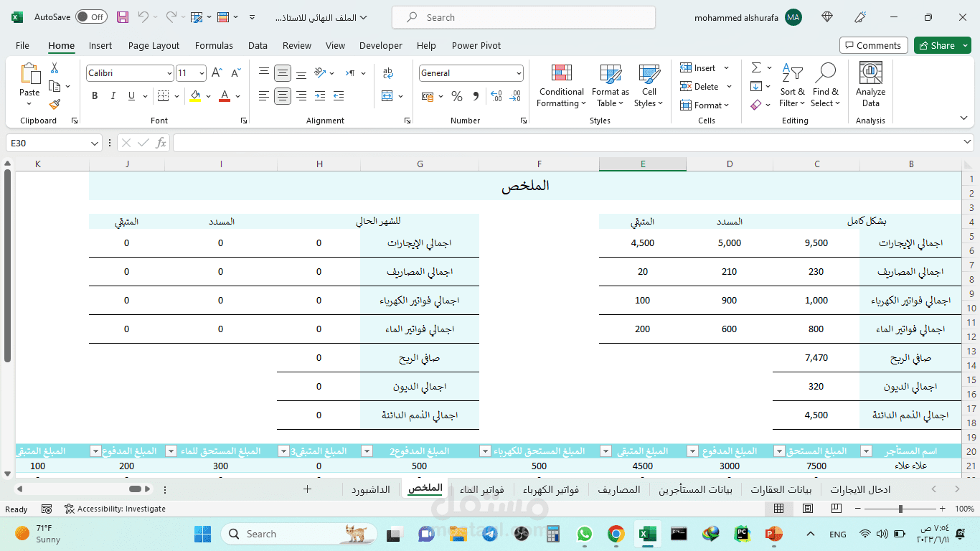Open the Paste options dropdown
This screenshot has height=551, width=980.
(x=29, y=105)
